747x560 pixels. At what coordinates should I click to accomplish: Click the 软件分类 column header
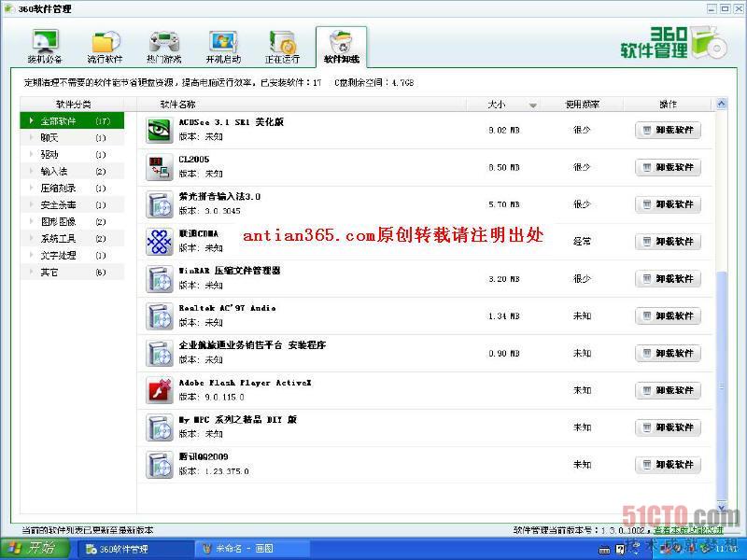click(x=73, y=105)
